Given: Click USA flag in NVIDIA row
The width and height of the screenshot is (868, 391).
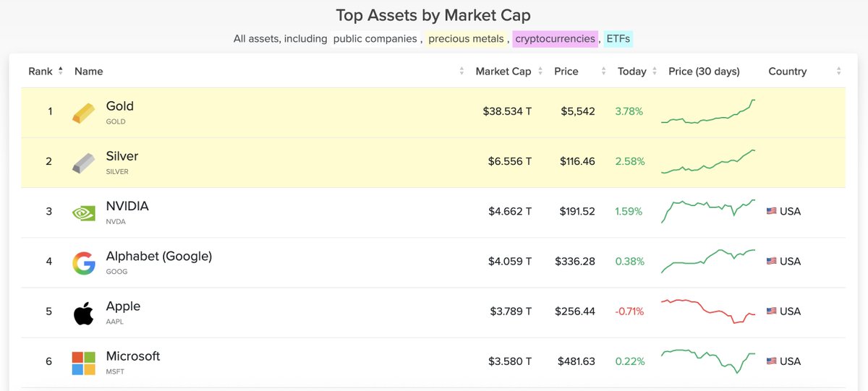Looking at the screenshot, I should pos(772,211).
